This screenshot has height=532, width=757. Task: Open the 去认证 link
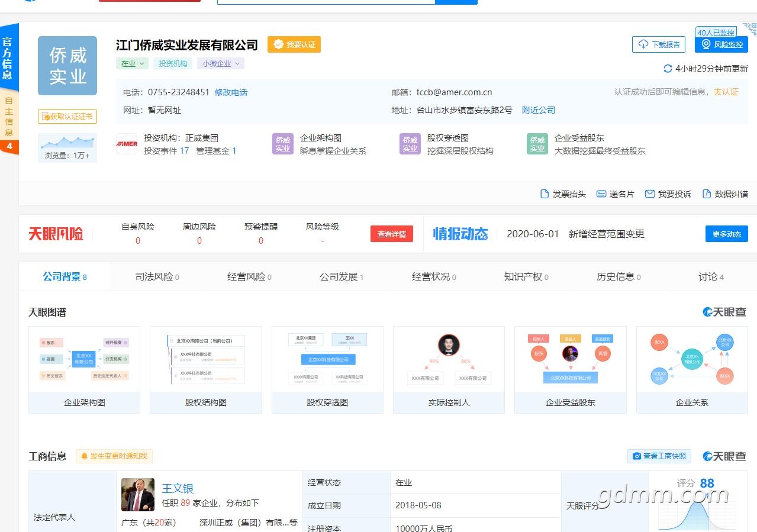pos(726,92)
